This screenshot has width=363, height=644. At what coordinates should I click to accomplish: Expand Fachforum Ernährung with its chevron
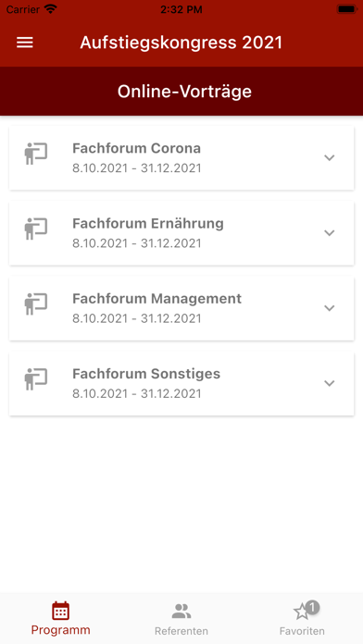coord(330,233)
